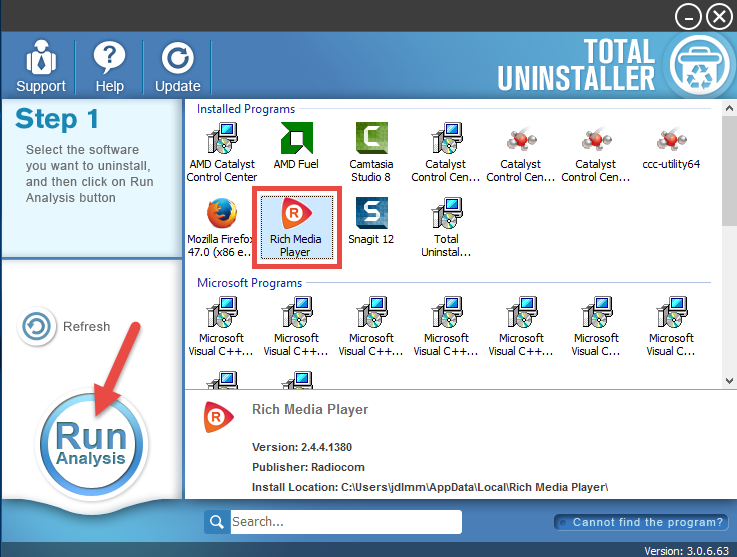Select the Rich Media Player program icon

(x=297, y=228)
